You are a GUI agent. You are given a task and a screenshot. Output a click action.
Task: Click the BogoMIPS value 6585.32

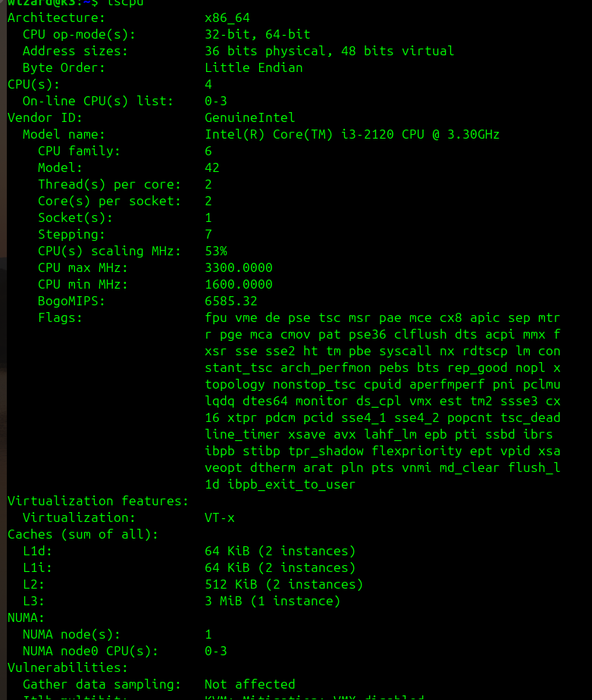(230, 302)
